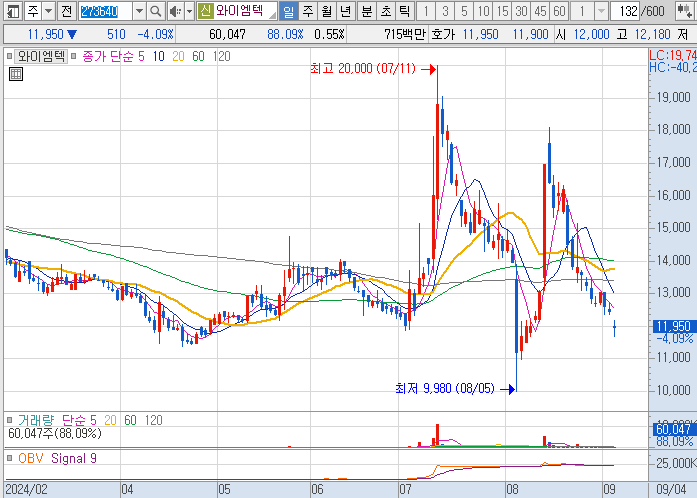Select the 초 second chart period
Viewport: 697px width, 498px height.
tap(385, 11)
